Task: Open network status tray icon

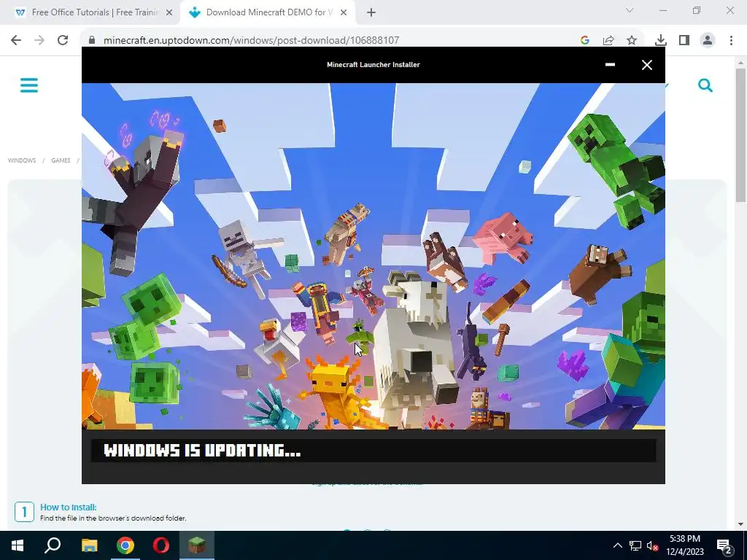Action: pyautogui.click(x=635, y=545)
